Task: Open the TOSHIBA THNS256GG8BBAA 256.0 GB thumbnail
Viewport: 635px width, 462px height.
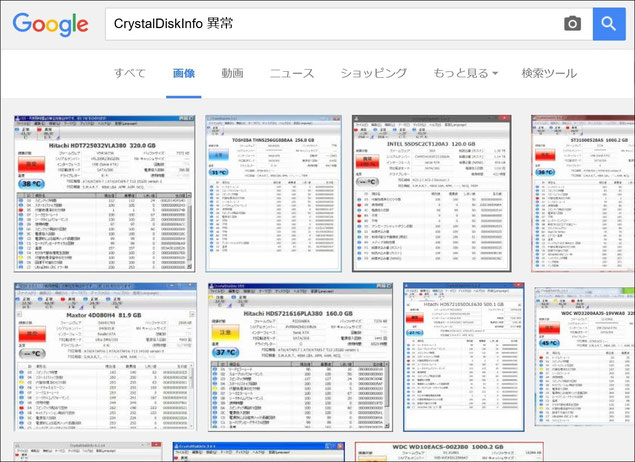Action: (x=273, y=194)
